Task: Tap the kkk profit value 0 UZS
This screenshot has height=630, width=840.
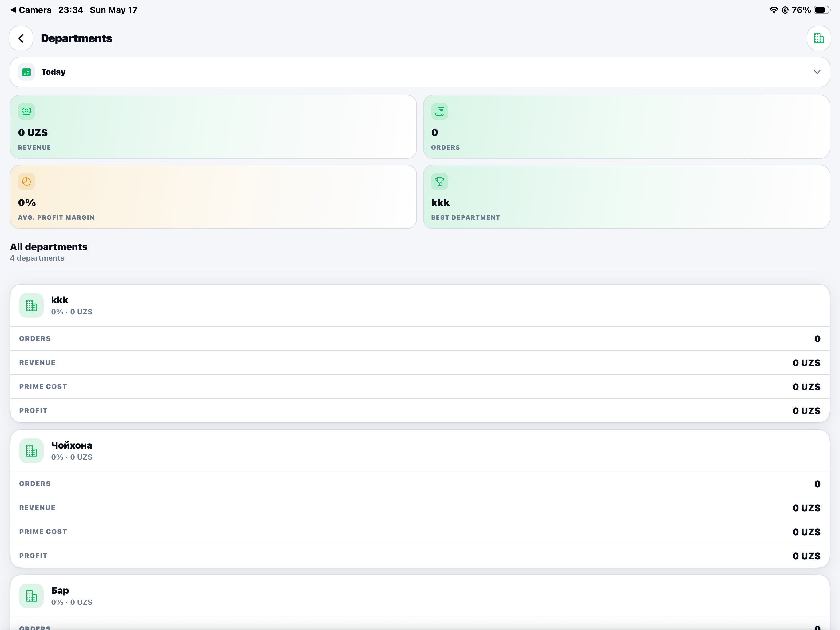Action: 806,411
